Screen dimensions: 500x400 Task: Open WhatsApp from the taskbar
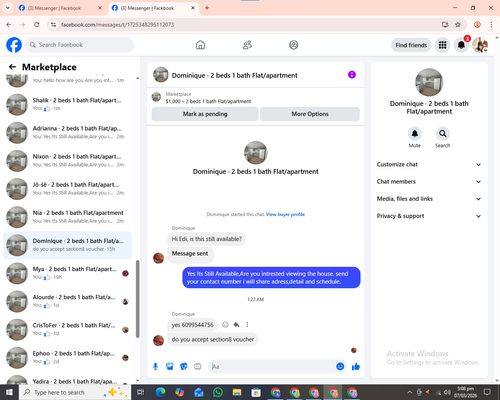tap(218, 392)
